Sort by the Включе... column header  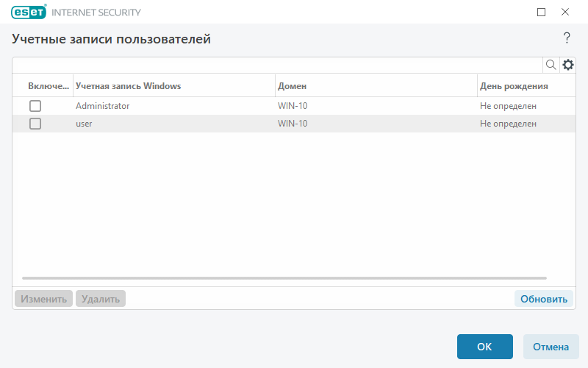click(x=49, y=86)
